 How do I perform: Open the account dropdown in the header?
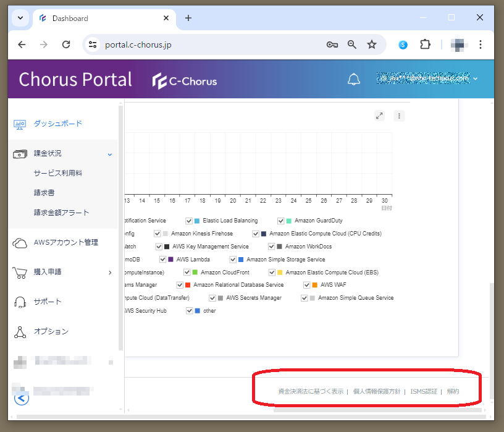(x=476, y=79)
